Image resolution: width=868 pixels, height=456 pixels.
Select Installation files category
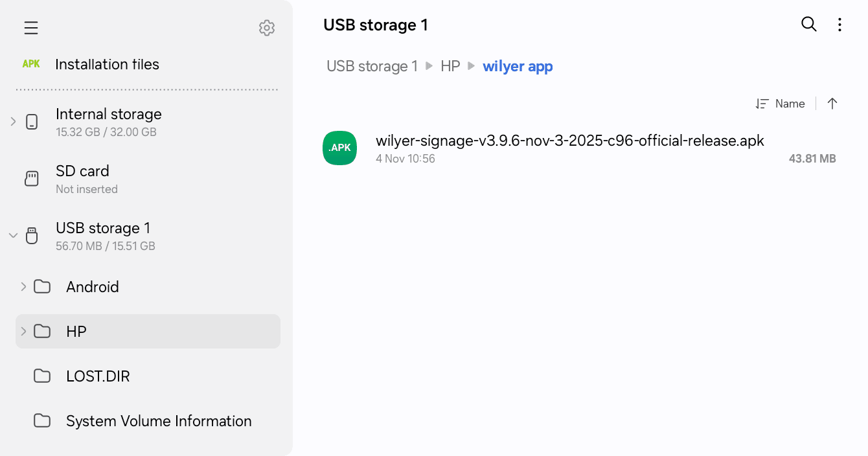pyautogui.click(x=107, y=64)
